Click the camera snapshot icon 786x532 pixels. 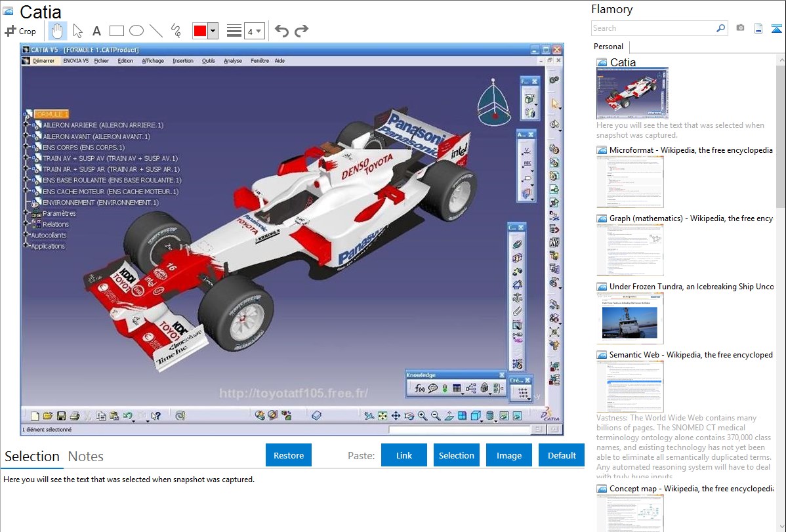(x=740, y=28)
